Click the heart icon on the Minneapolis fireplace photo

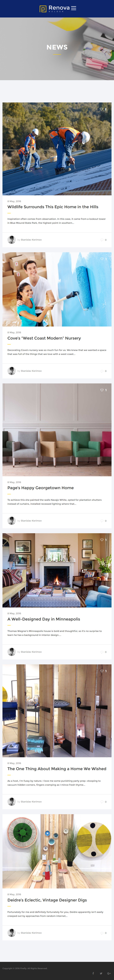[x=102, y=539]
